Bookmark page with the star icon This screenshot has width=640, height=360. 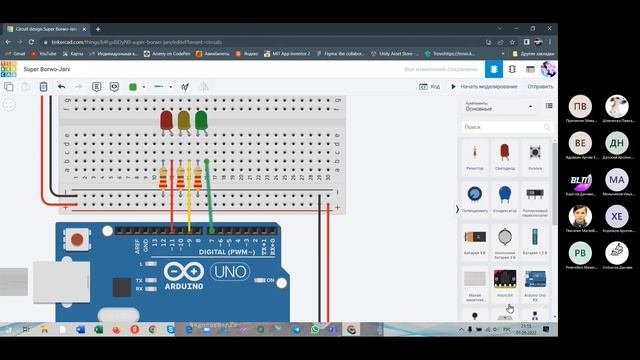tap(512, 42)
